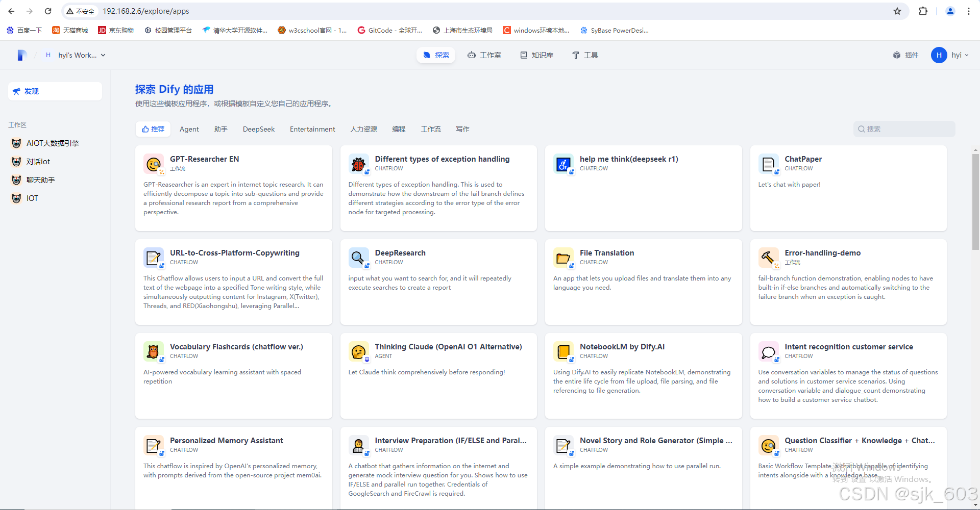Open Chrome profile avatar icon
The width and height of the screenshot is (980, 510).
point(950,11)
